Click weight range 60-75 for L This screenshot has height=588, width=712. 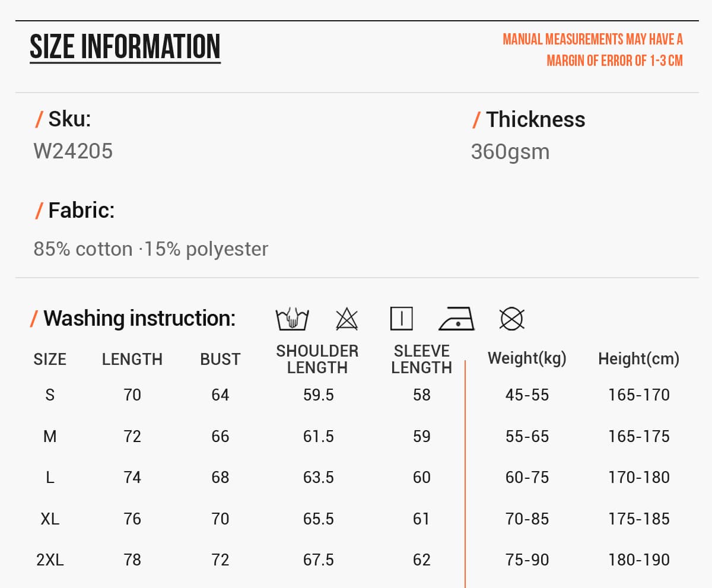point(527,478)
